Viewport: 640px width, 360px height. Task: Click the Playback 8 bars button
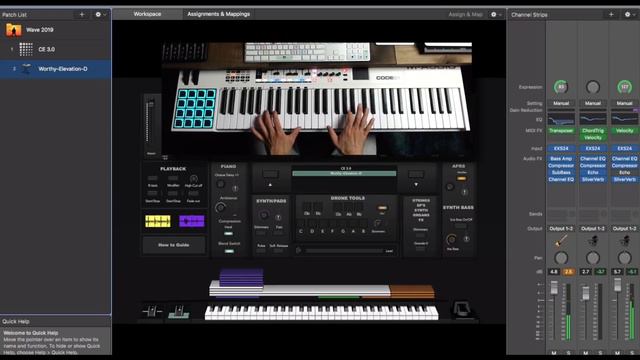[153, 179]
